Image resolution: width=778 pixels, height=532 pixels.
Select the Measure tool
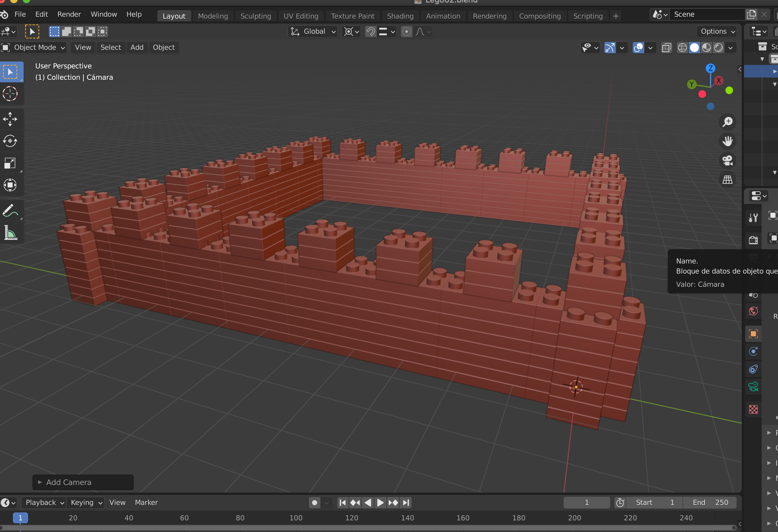(10, 233)
